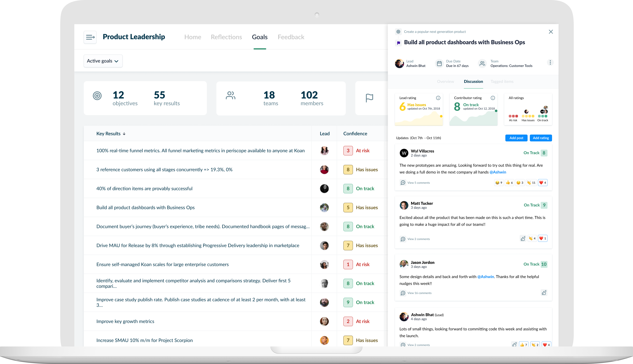Click Jason Jordon avatar
Screen dimensions: 633x364
tap(404, 264)
